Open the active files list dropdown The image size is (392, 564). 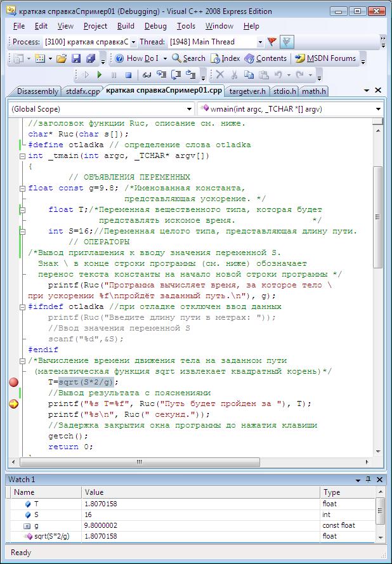click(x=367, y=90)
